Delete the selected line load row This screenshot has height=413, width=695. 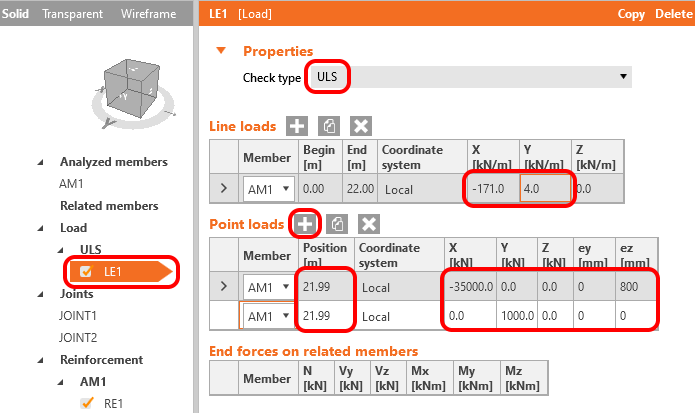click(x=361, y=126)
